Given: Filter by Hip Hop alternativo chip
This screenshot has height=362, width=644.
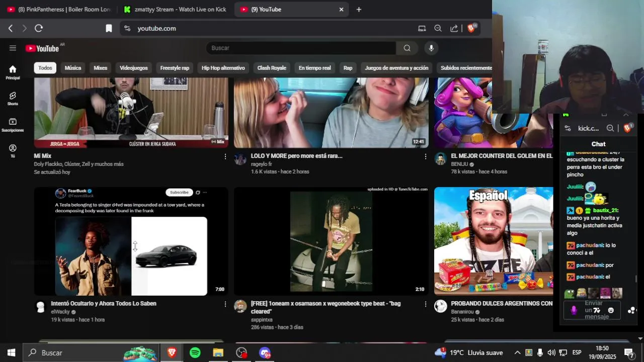Looking at the screenshot, I should pyautogui.click(x=223, y=68).
